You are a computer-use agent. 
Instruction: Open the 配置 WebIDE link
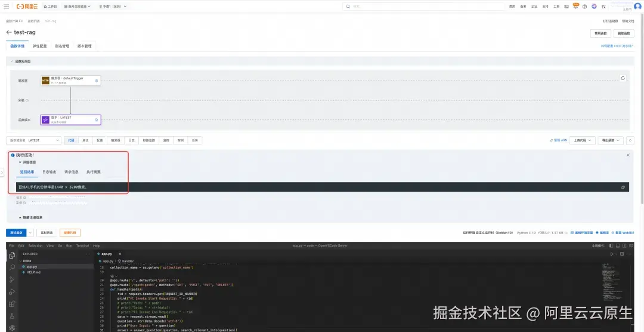[623, 233]
